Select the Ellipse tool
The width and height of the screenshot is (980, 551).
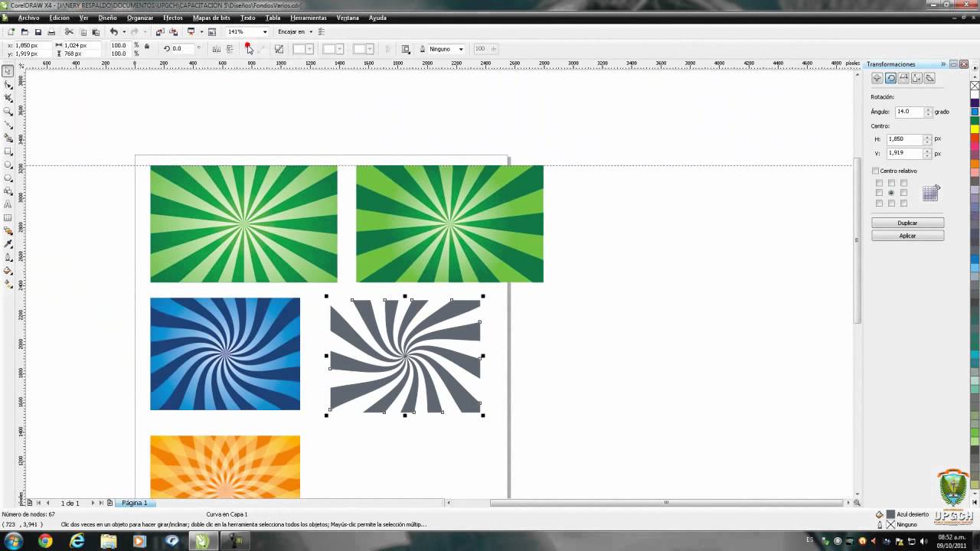click(8, 165)
